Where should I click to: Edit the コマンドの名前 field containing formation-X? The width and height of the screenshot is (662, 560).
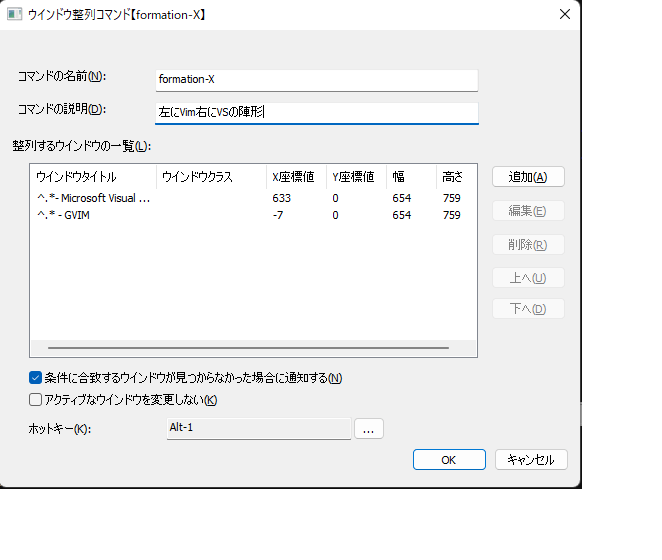317,80
